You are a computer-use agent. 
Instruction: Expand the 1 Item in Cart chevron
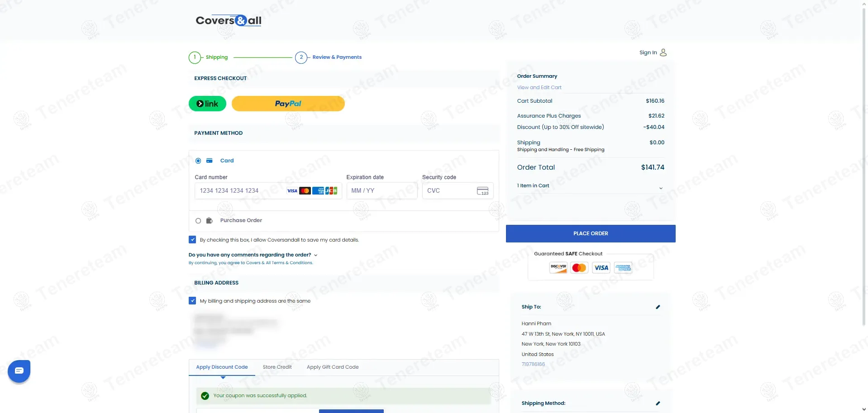[661, 188]
